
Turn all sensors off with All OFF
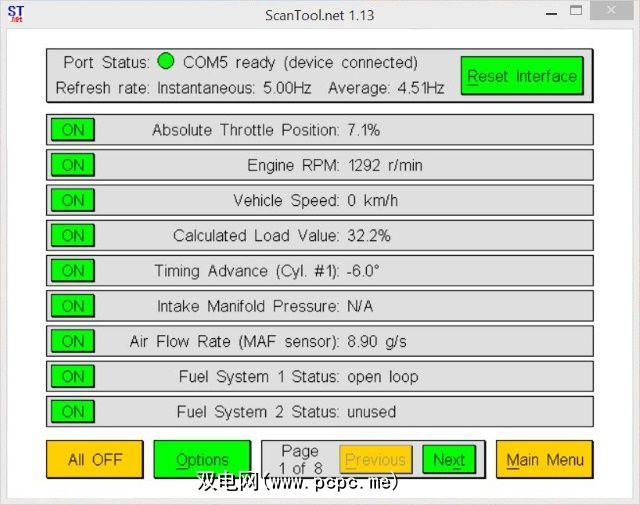point(95,459)
